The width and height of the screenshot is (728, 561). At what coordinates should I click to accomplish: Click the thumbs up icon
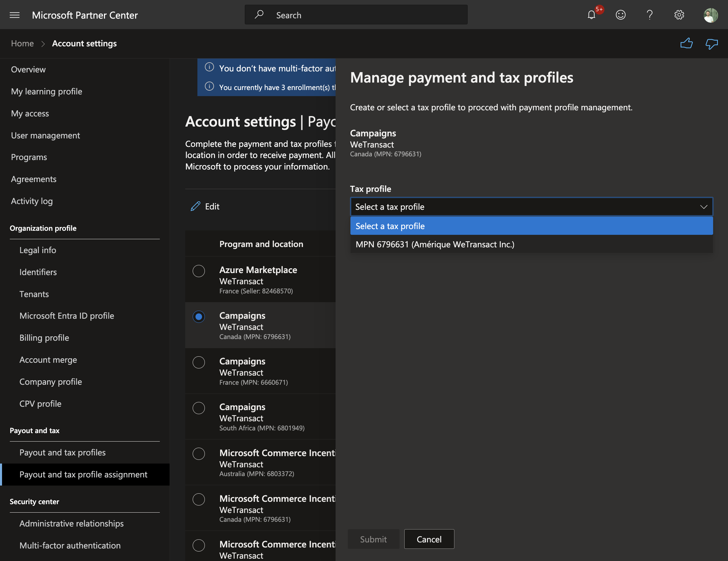[686, 44]
